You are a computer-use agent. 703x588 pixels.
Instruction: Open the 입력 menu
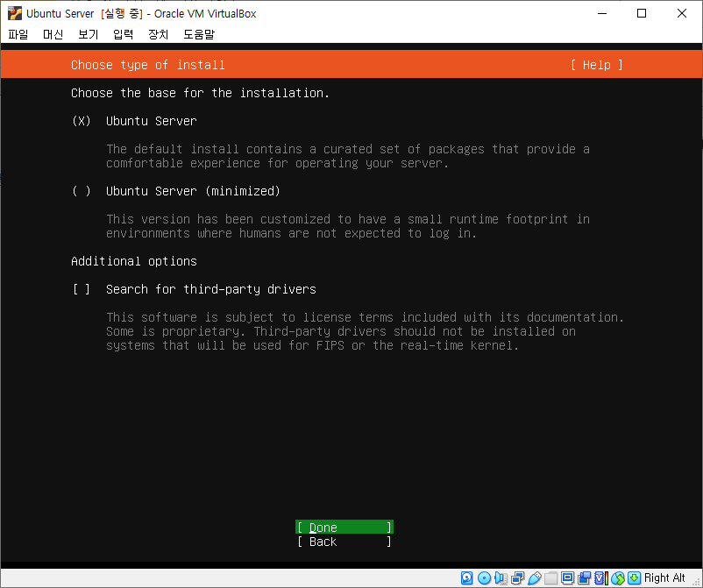(x=123, y=34)
